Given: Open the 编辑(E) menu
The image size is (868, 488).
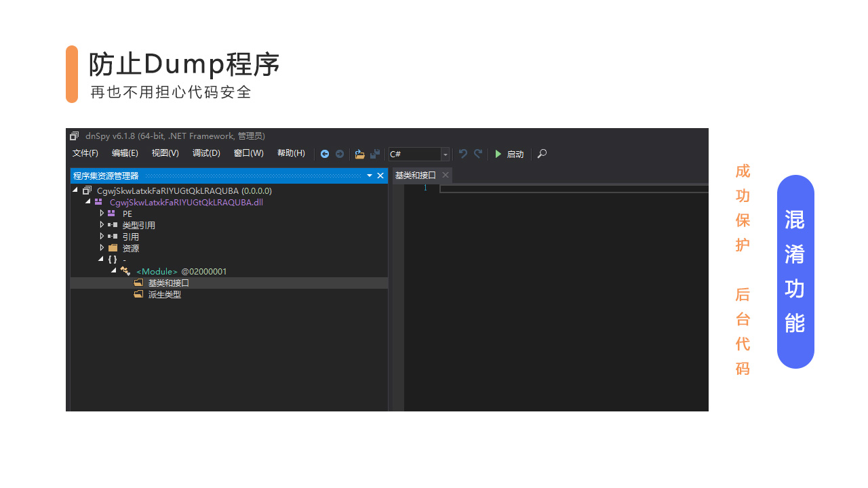Looking at the screenshot, I should coord(125,153).
